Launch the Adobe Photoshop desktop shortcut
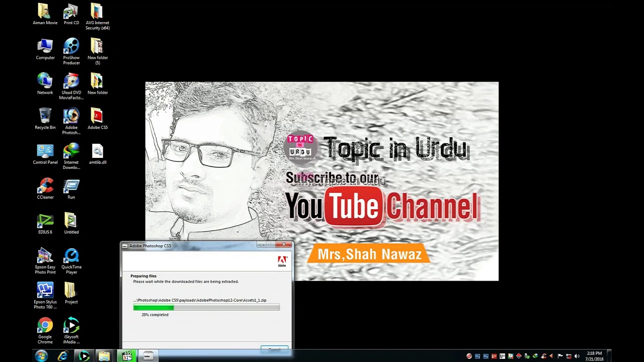The width and height of the screenshot is (644, 362). pyautogui.click(x=71, y=122)
